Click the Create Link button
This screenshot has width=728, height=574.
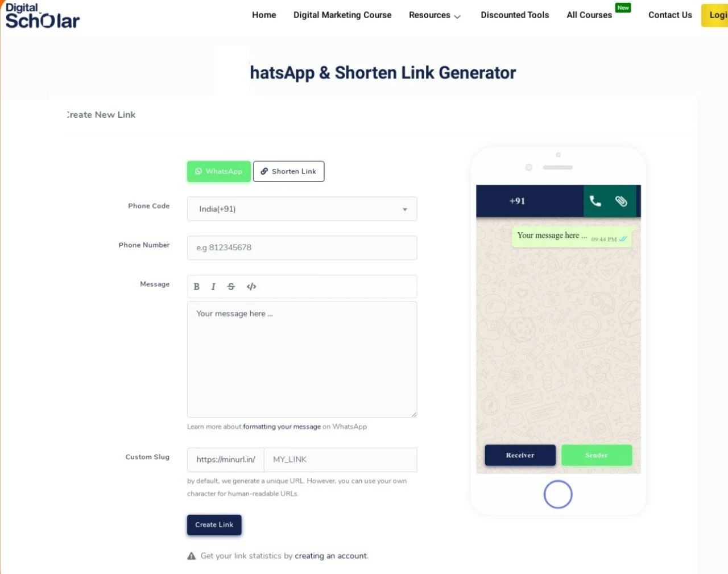pyautogui.click(x=214, y=525)
